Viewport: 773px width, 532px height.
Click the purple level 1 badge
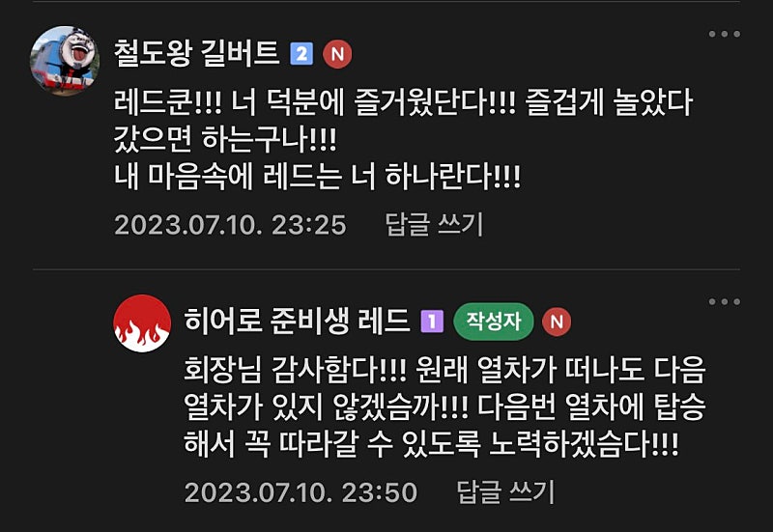(x=432, y=322)
